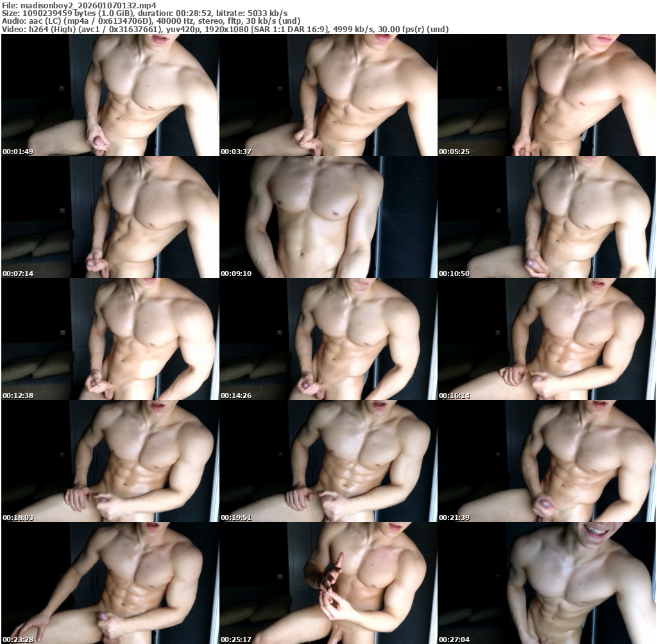
Task: Open the thumbnail timestamped 00:01:49
Action: coord(110,95)
